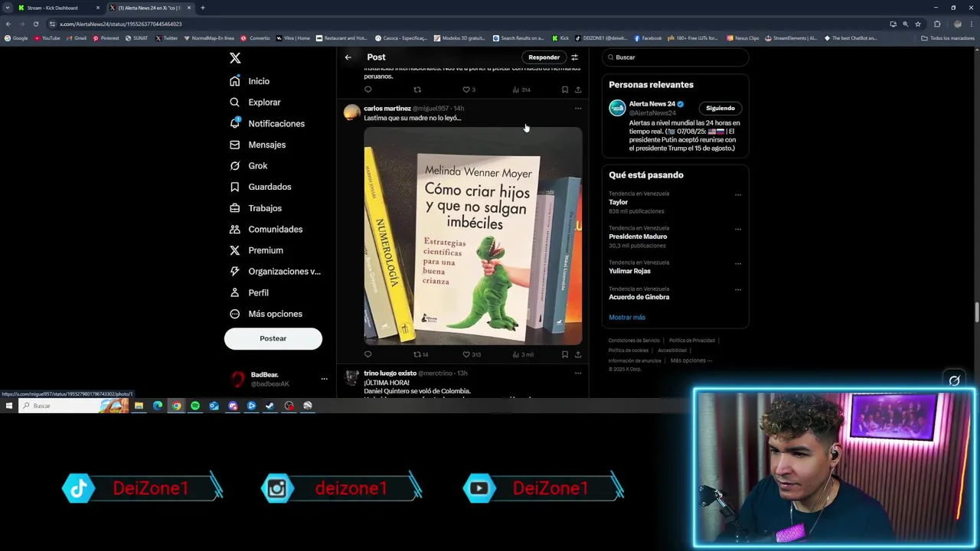This screenshot has width=980, height=551.
Task: Expand Más opciones in the sidebar
Action: 266,314
